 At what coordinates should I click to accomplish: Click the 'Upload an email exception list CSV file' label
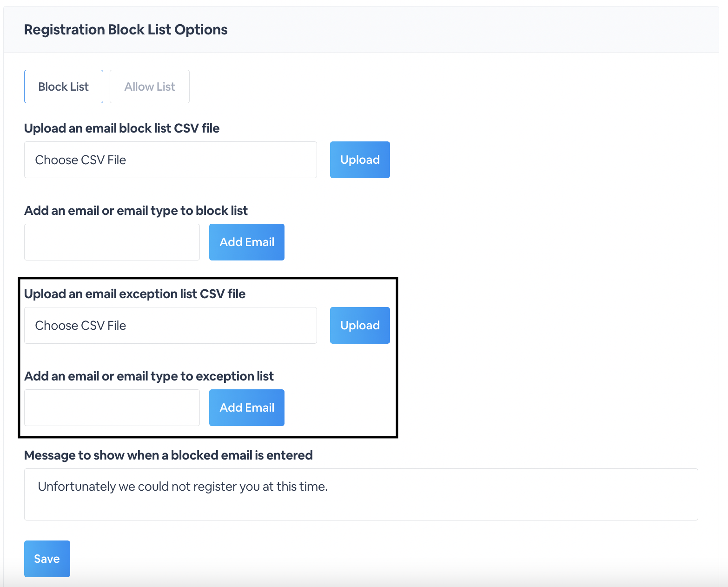click(x=135, y=294)
